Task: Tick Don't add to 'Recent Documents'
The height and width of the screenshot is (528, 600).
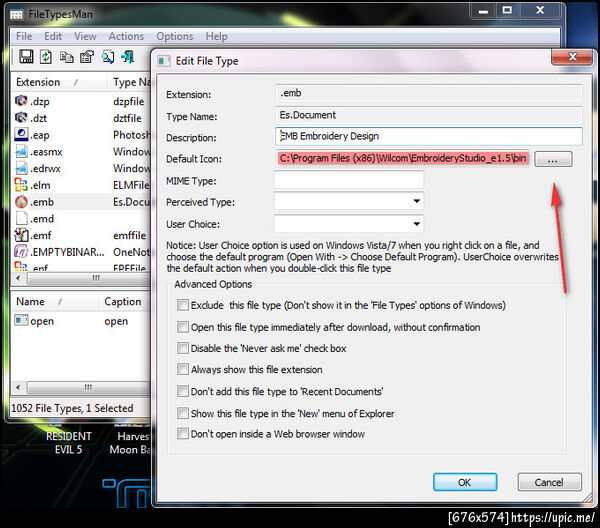Action: 183,391
